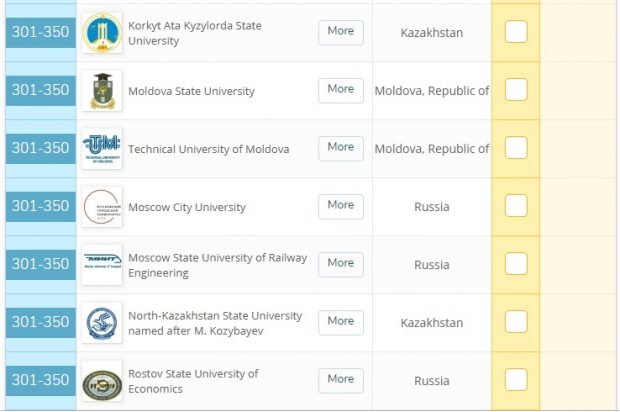The height and width of the screenshot is (412, 620).
Task: Open More for North-Kazakhstan State University
Action: [x=340, y=321]
